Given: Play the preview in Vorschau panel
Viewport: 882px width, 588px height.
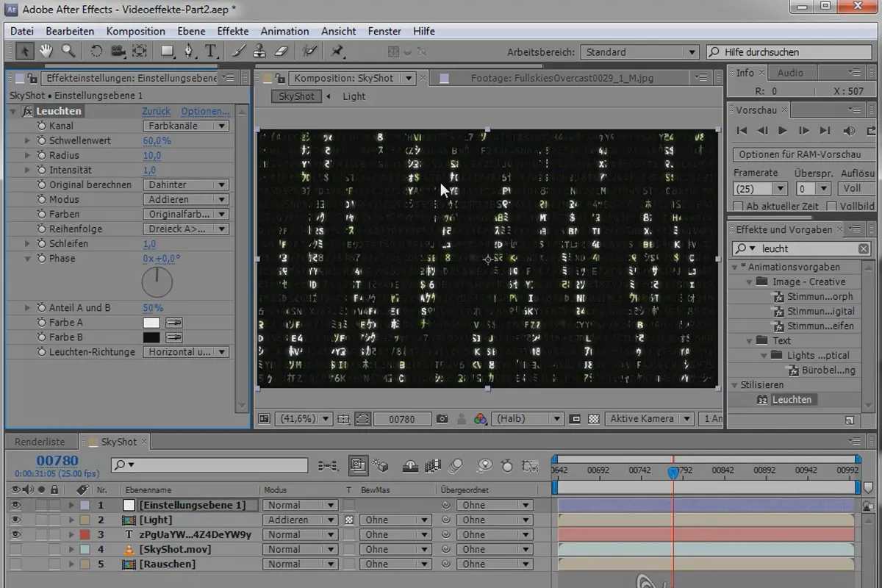Looking at the screenshot, I should pyautogui.click(x=783, y=130).
